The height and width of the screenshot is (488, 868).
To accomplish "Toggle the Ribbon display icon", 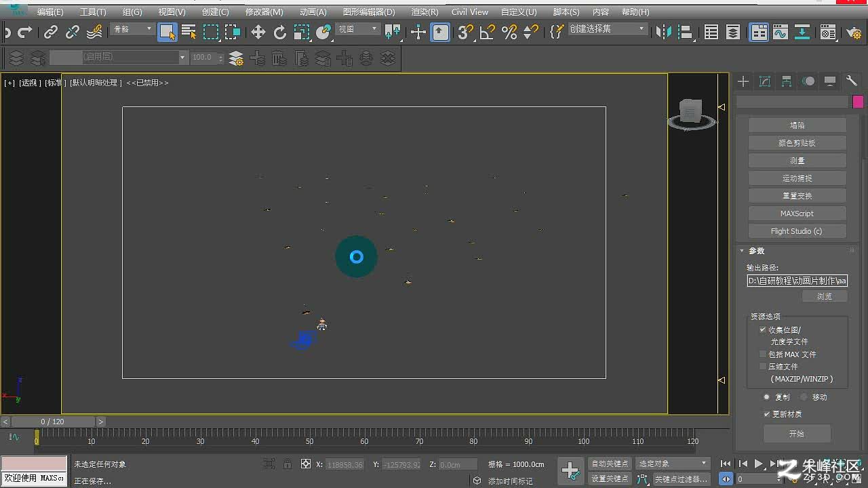I will click(759, 32).
